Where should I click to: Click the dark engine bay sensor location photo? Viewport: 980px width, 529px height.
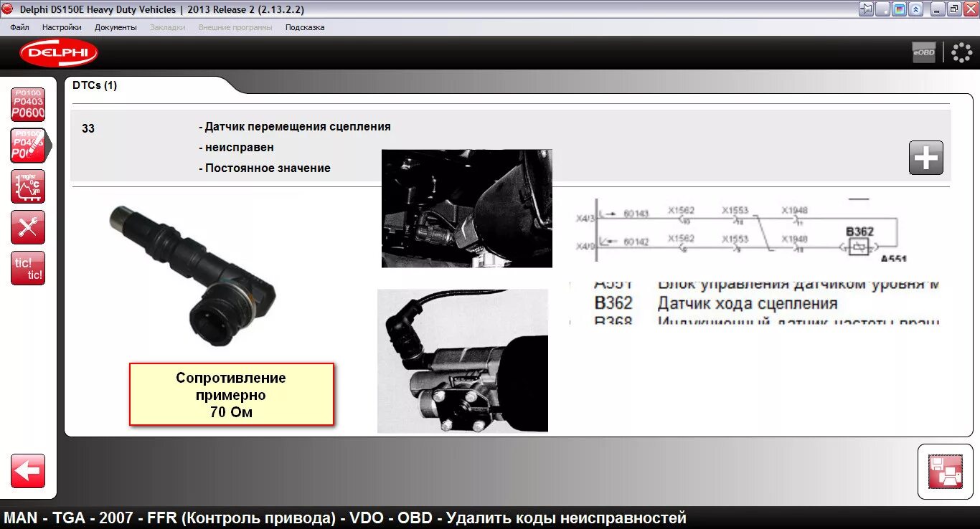[x=467, y=209]
